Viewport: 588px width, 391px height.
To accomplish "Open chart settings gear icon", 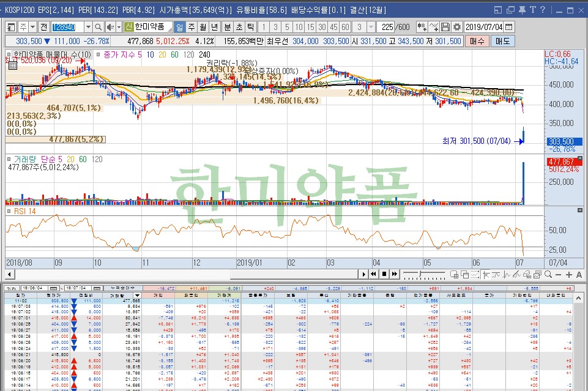I will (x=456, y=27).
